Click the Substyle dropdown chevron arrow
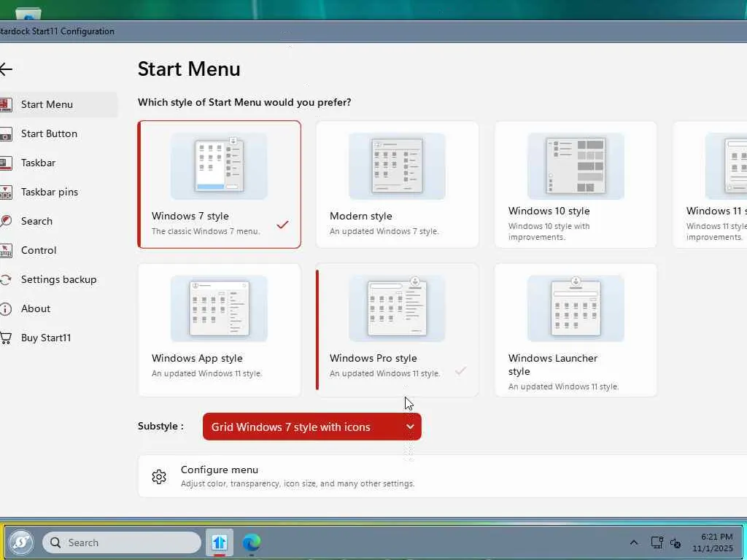This screenshot has height=560, width=747. [410, 427]
